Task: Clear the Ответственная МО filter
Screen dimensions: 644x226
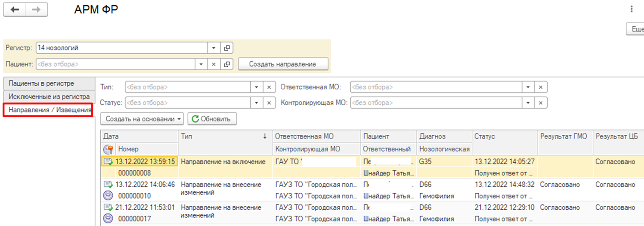Action: coord(541,87)
